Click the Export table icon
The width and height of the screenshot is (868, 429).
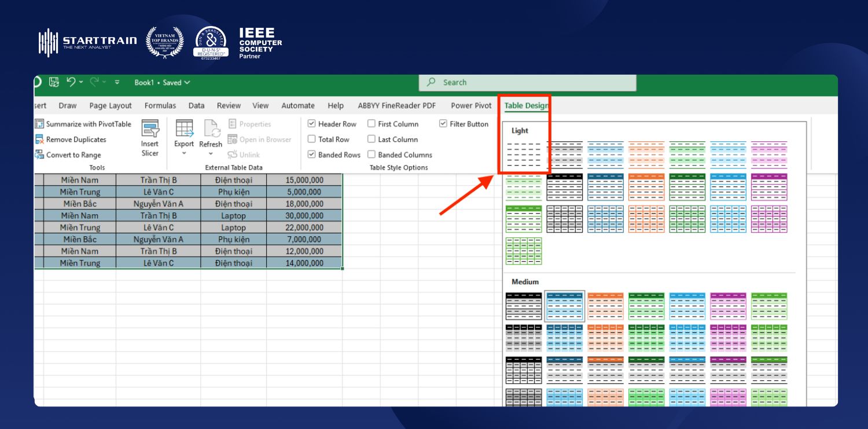(x=184, y=129)
